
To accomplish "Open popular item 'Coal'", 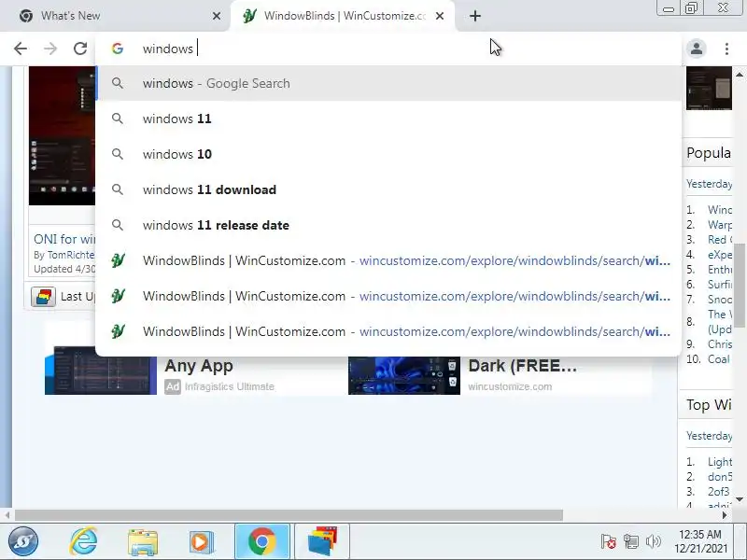I will coord(718,359).
